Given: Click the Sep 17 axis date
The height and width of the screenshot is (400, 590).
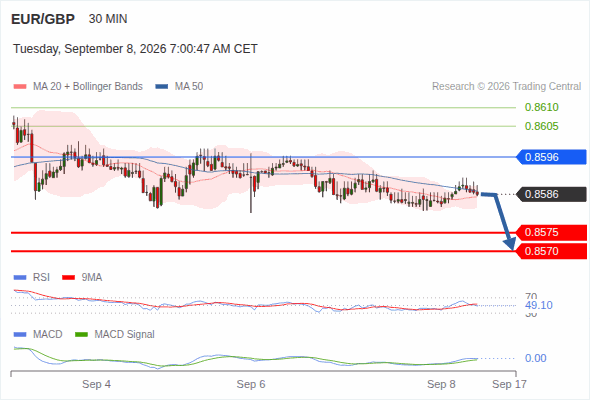Looking at the screenshot, I should click(x=509, y=384).
